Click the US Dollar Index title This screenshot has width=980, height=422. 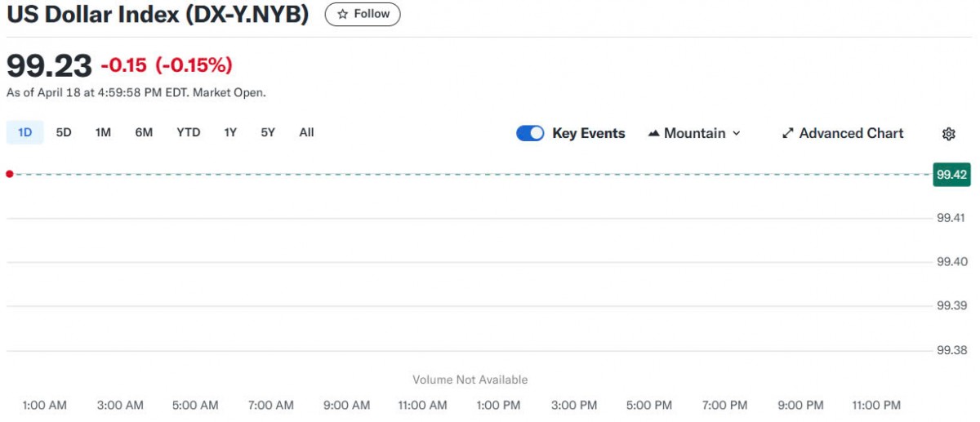click(x=158, y=15)
